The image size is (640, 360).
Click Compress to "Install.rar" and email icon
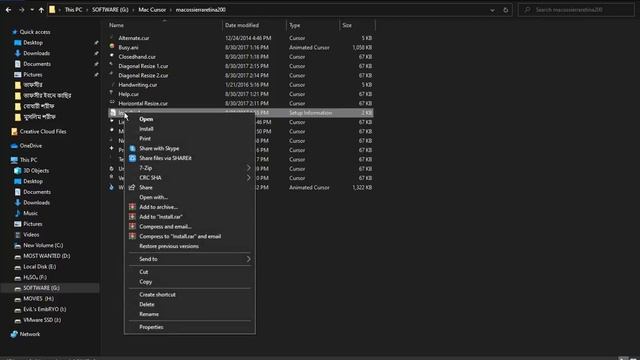(132, 236)
